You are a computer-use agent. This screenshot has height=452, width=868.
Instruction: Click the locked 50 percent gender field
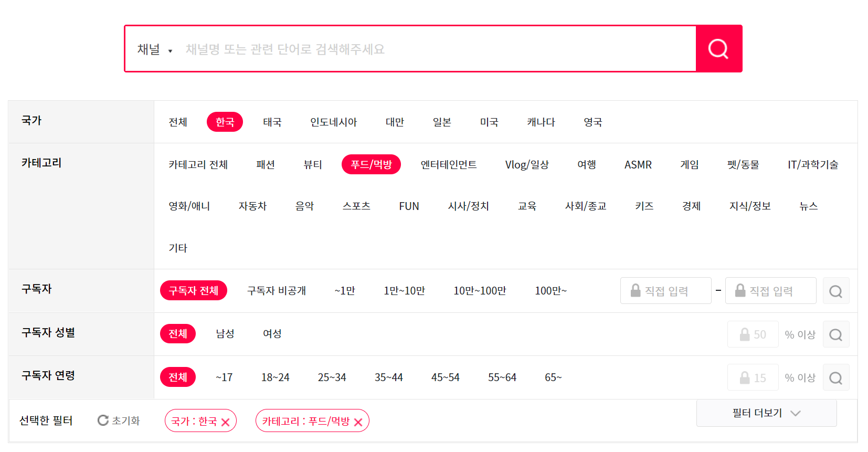pos(753,334)
